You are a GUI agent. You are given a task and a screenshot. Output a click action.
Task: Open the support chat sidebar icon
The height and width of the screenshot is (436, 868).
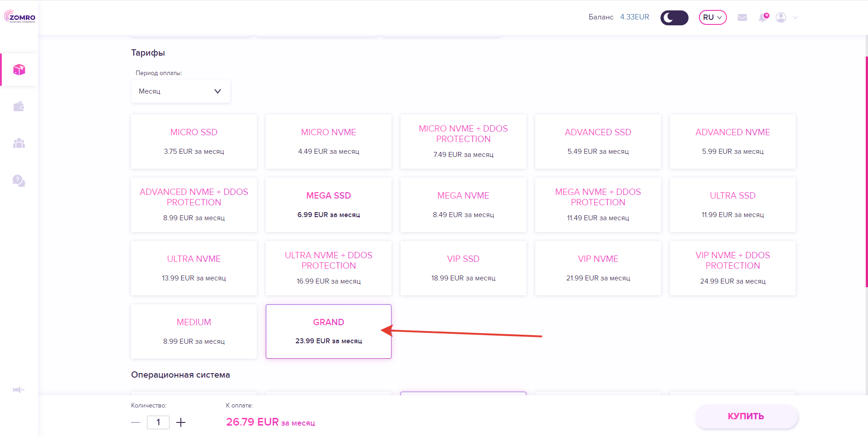19,181
